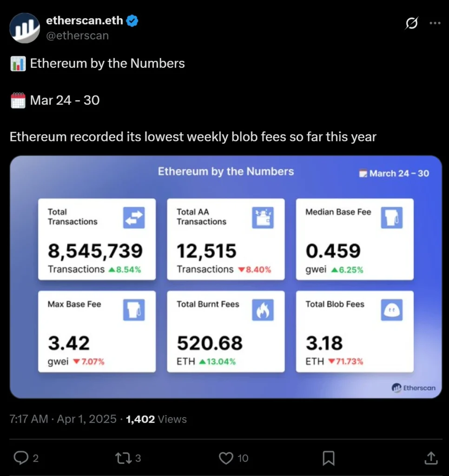
Task: Click the Grok actions icon
Action: coord(411,23)
